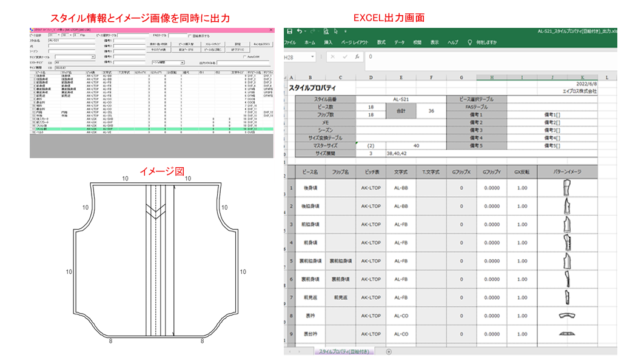
Task: Click the pattern image for 前見返 row 7
Action: point(566,297)
